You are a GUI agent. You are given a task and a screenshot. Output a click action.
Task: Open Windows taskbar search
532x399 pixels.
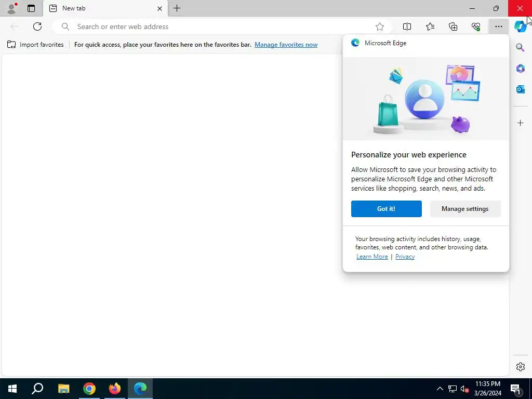point(37,389)
